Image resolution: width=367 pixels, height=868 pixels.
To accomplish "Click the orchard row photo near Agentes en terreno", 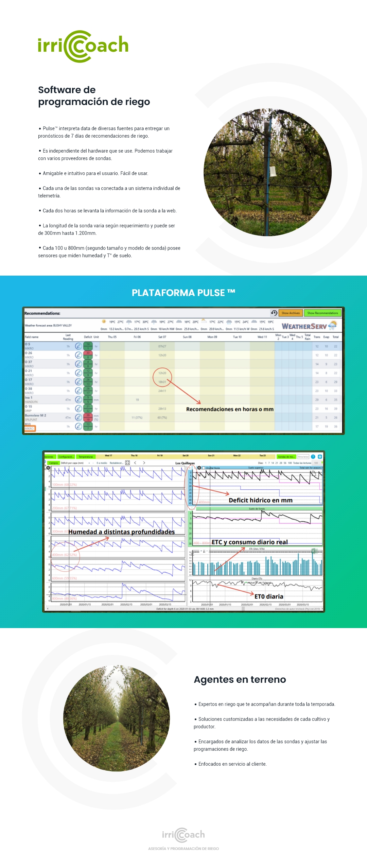I will (117, 718).
